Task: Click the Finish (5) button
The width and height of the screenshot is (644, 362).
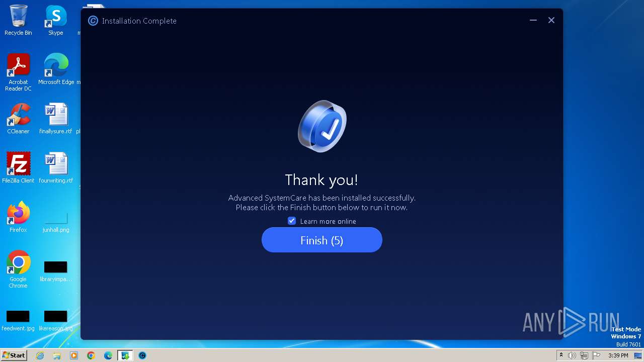Action: 322,240
